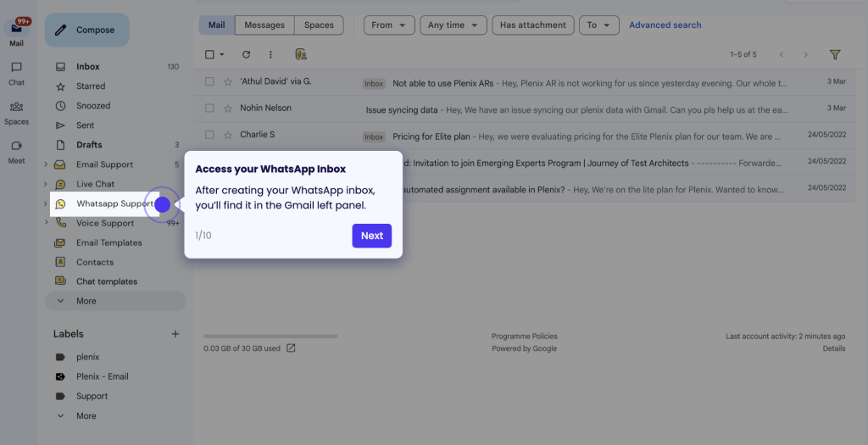
Task: Open the To filter dropdown
Action: point(599,25)
